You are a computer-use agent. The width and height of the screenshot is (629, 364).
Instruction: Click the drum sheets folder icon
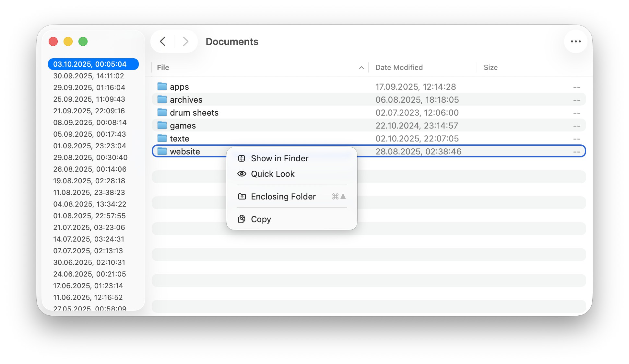point(162,112)
